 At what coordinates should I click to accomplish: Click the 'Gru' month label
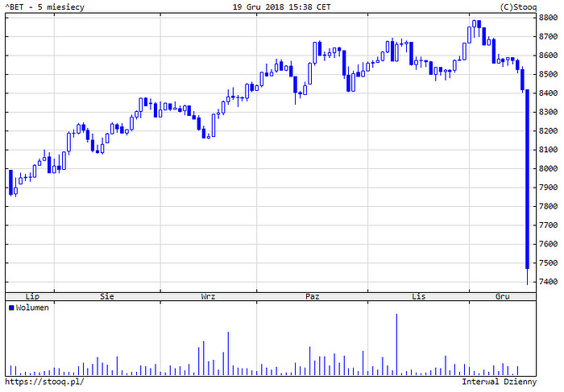pyautogui.click(x=503, y=296)
